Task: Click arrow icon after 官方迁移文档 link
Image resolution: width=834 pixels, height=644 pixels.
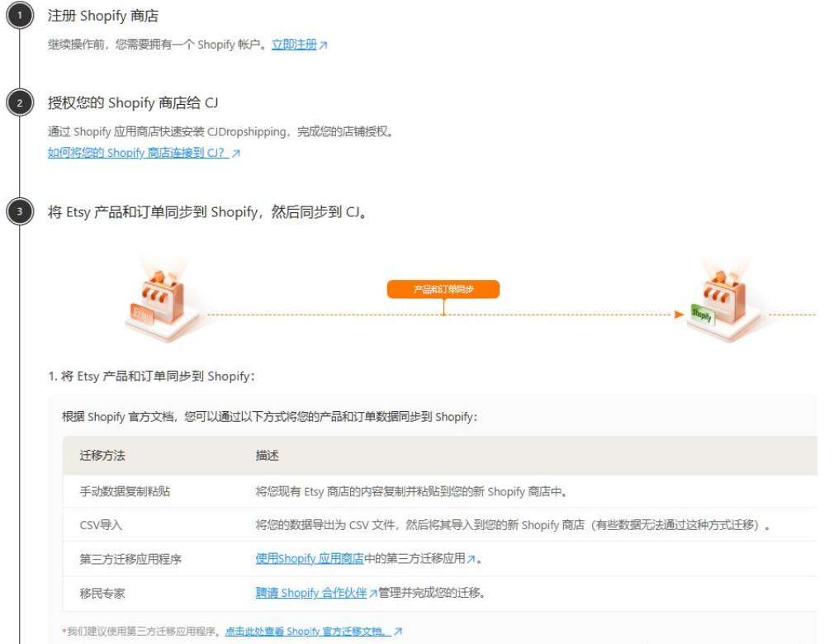Action: [398, 632]
